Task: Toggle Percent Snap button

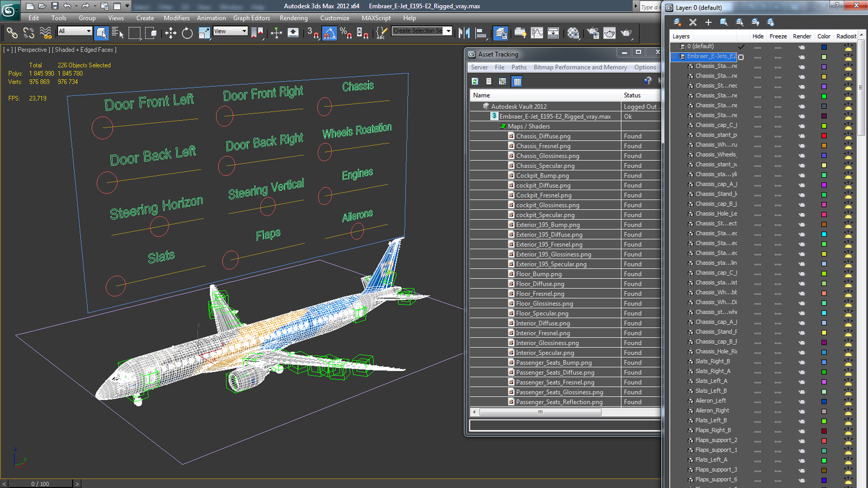Action: pos(346,33)
